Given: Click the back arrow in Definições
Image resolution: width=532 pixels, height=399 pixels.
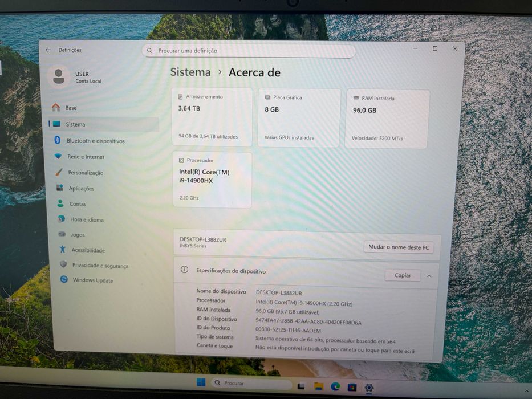Looking at the screenshot, I should coord(48,50).
